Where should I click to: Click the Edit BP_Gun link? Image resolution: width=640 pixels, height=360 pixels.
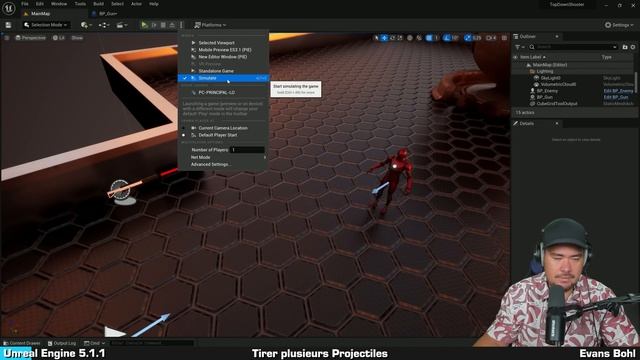click(616, 98)
